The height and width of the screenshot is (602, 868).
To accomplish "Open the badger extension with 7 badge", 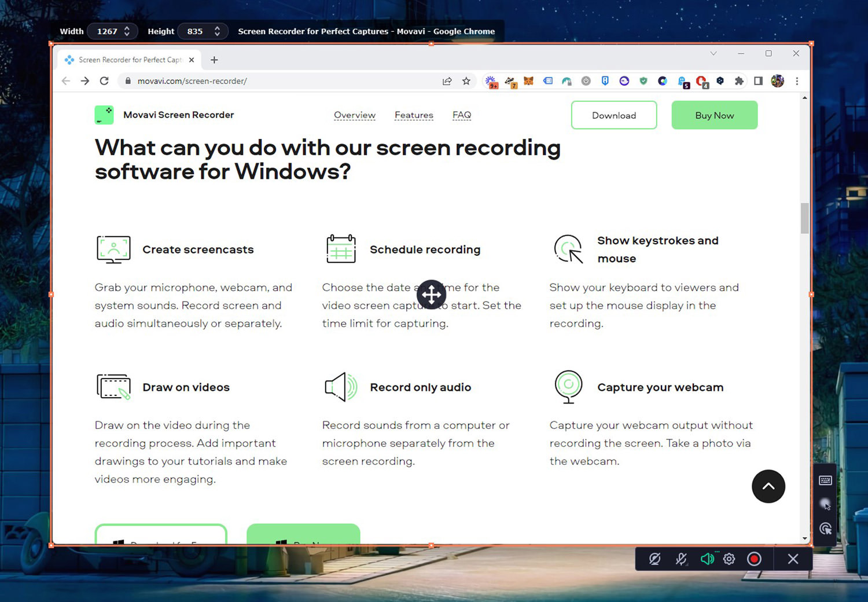I will coord(510,82).
